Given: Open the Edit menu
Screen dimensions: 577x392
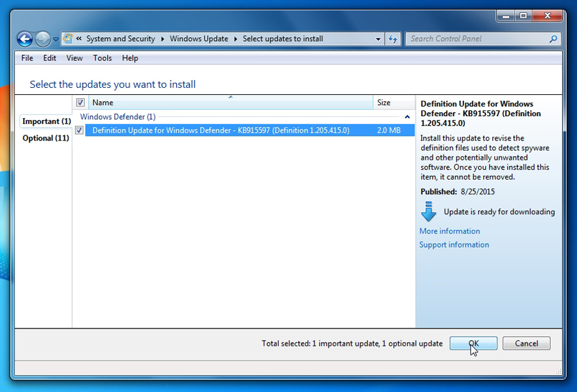Looking at the screenshot, I should pos(49,58).
